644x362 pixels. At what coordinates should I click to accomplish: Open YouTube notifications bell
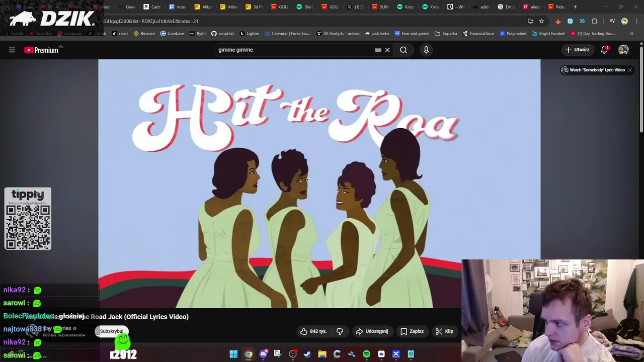604,50
